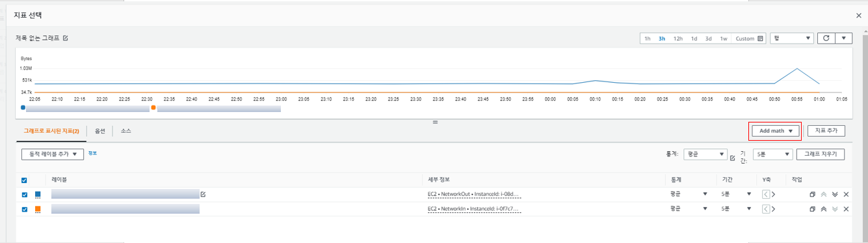
Task: Click the NetworkIn details text
Action: click(x=474, y=209)
